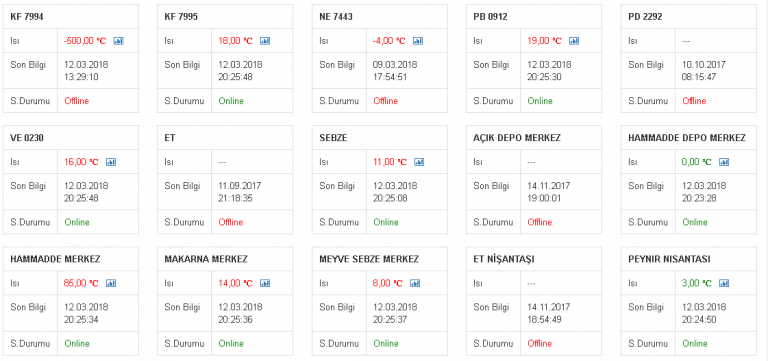This screenshot has width=768, height=361.
Task: Click chart icon for HAMMADDE DEPO MERKEZ
Action: click(724, 162)
